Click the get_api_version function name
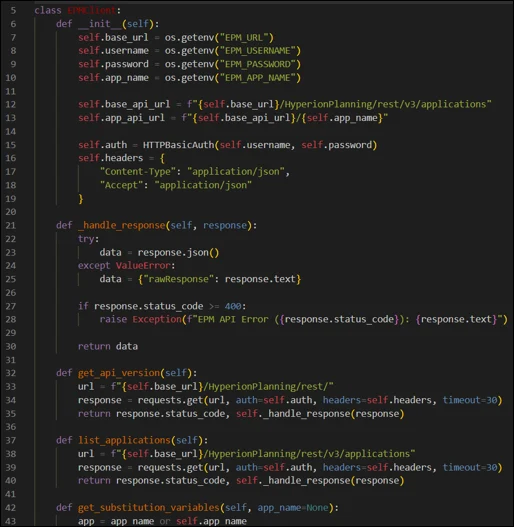514x527 pixels. tap(119, 373)
